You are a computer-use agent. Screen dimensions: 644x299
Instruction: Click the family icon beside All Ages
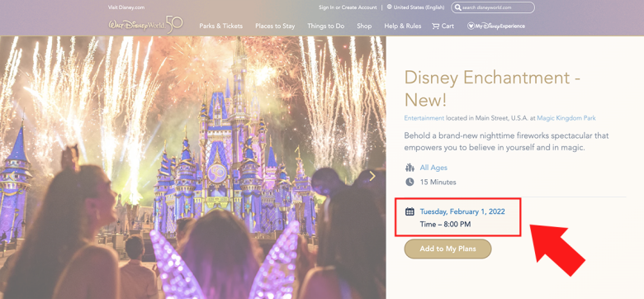pos(410,168)
